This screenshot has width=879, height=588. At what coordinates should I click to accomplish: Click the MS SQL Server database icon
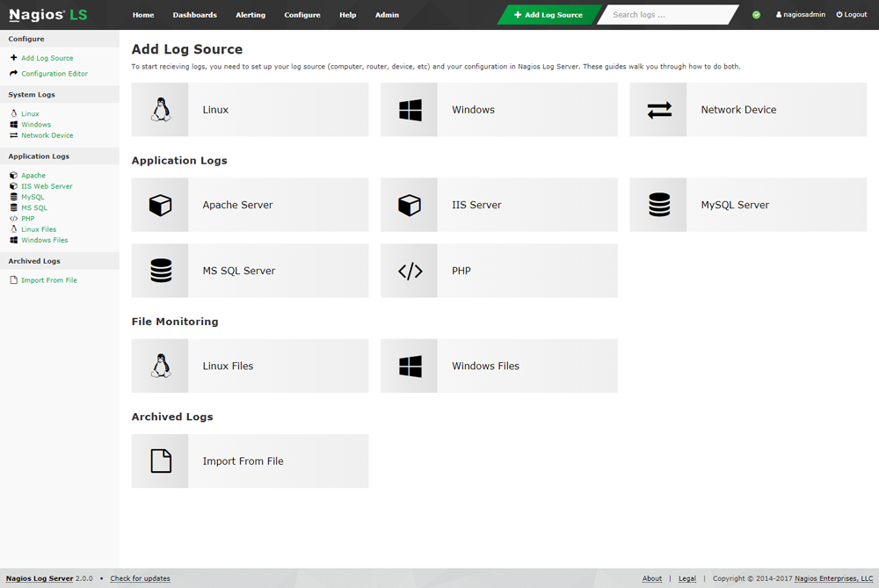160,271
